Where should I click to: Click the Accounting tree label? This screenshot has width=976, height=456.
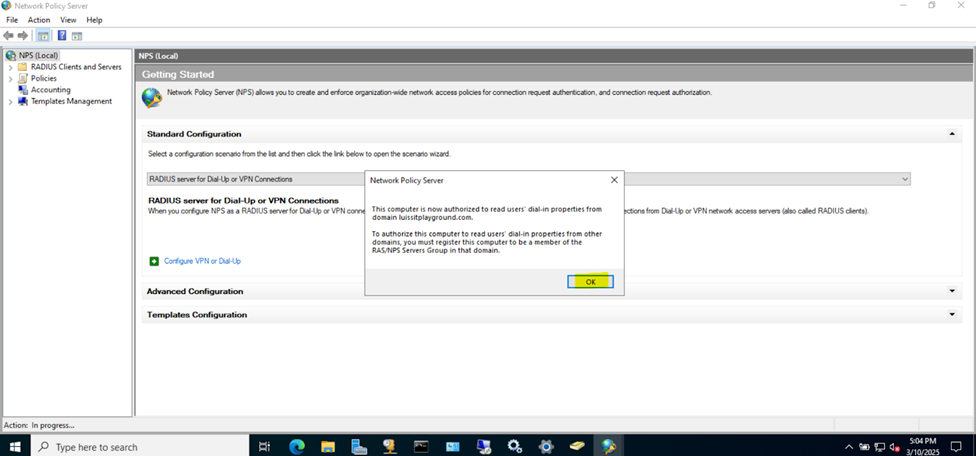pos(50,90)
